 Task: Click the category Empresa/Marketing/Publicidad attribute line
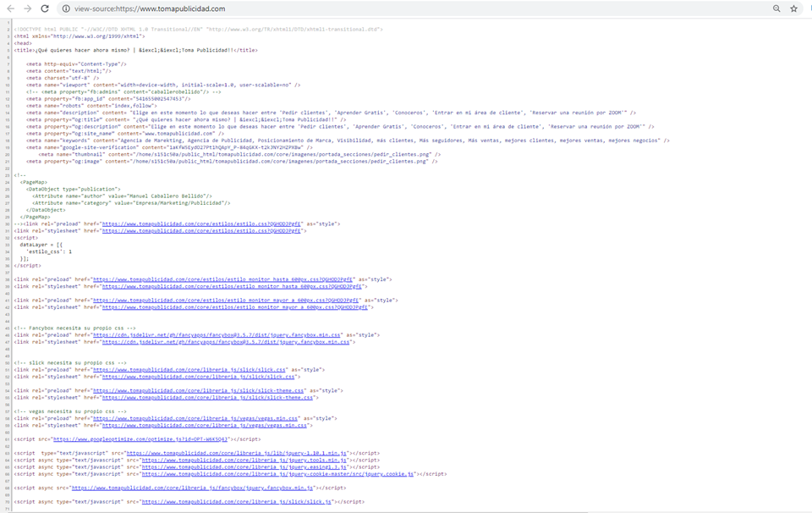tap(131, 203)
